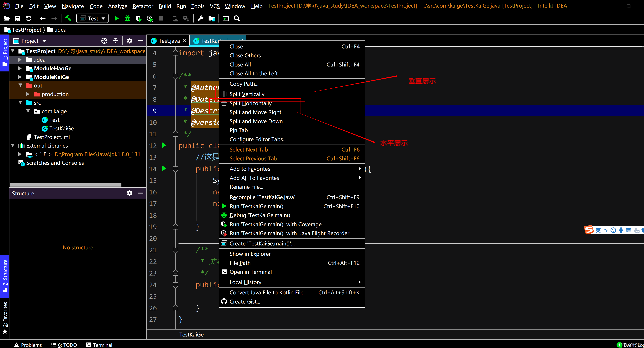Click the TestKaiGe editor breadcrumb
Screen dimensions: 644x348
pos(191,334)
